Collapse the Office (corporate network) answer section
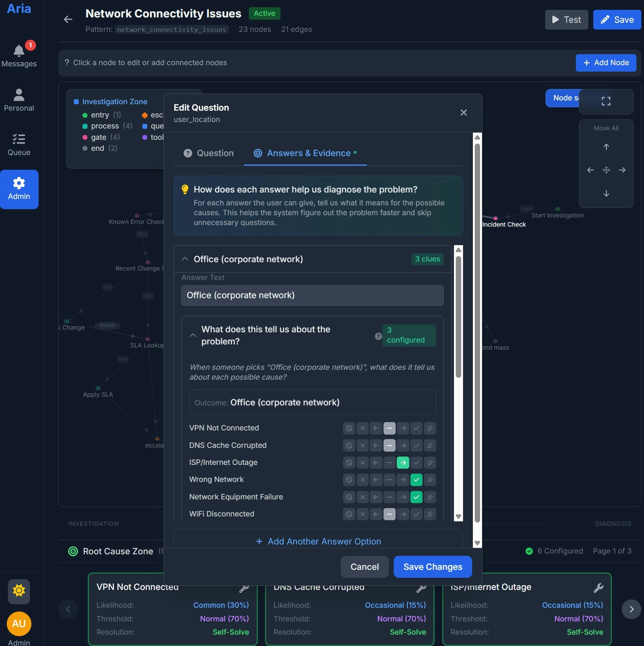The height and width of the screenshot is (646, 644). point(185,259)
